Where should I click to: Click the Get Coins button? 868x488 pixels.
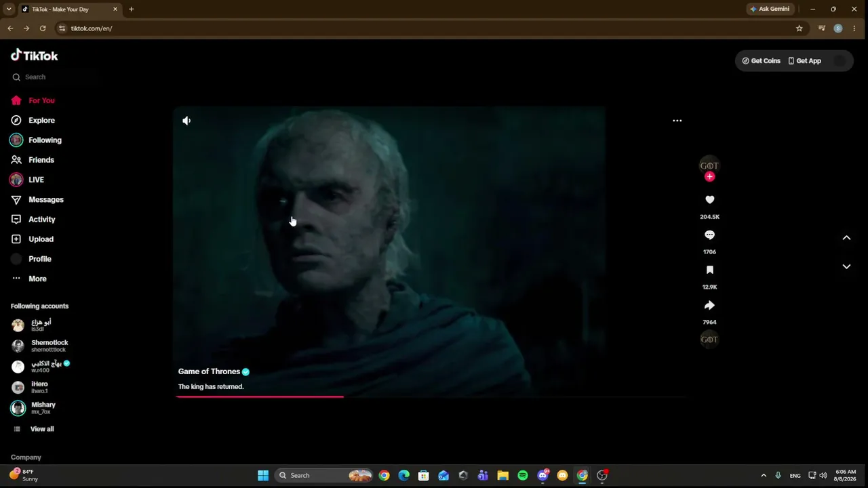point(761,61)
